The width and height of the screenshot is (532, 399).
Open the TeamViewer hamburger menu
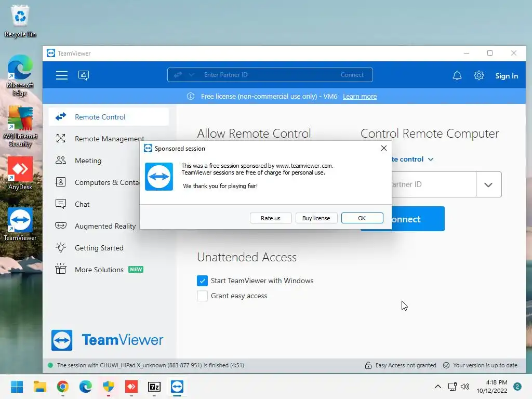coord(62,75)
